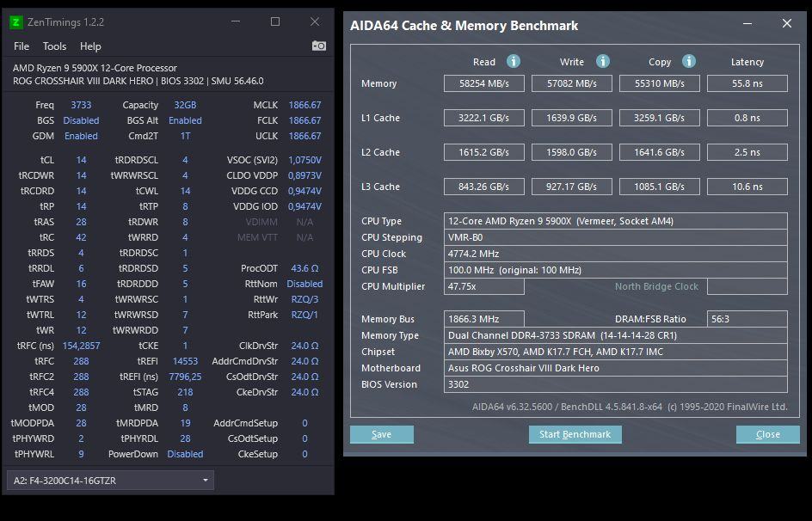The width and height of the screenshot is (812, 521).
Task: Click the L2 Cache Latency value 2.5 ns
Action: tap(747, 152)
